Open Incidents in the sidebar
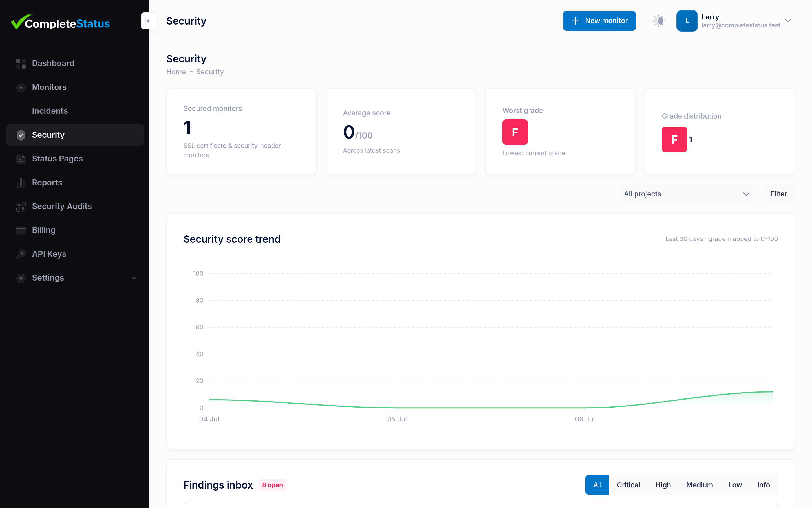The width and height of the screenshot is (812, 508). click(x=75, y=111)
